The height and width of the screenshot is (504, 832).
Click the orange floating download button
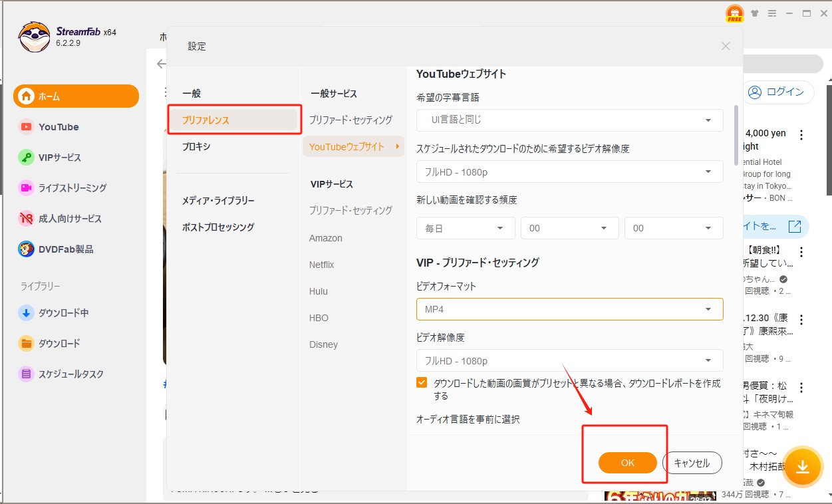pos(803,467)
